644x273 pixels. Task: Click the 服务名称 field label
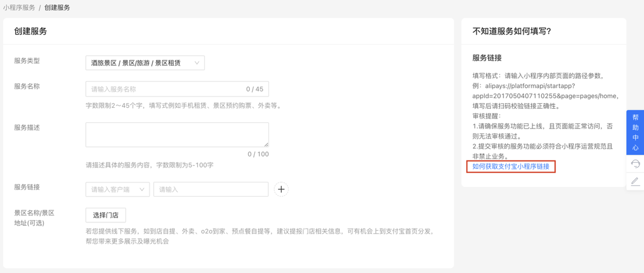(27, 86)
